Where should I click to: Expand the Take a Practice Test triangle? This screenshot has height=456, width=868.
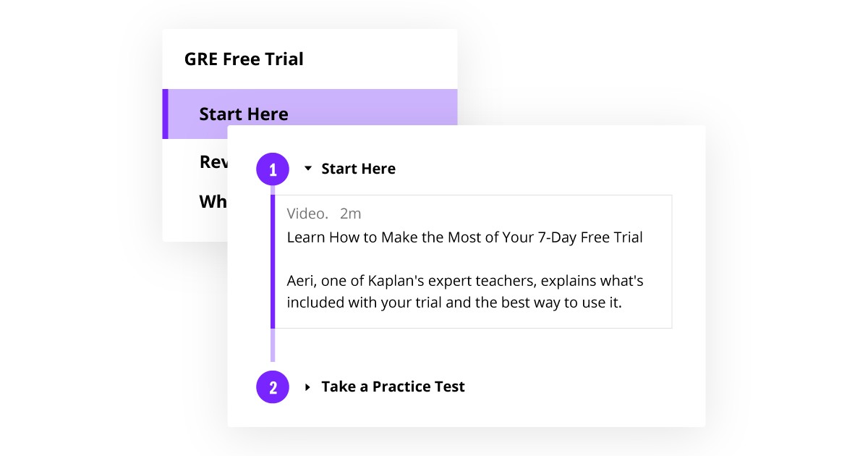[x=308, y=387]
